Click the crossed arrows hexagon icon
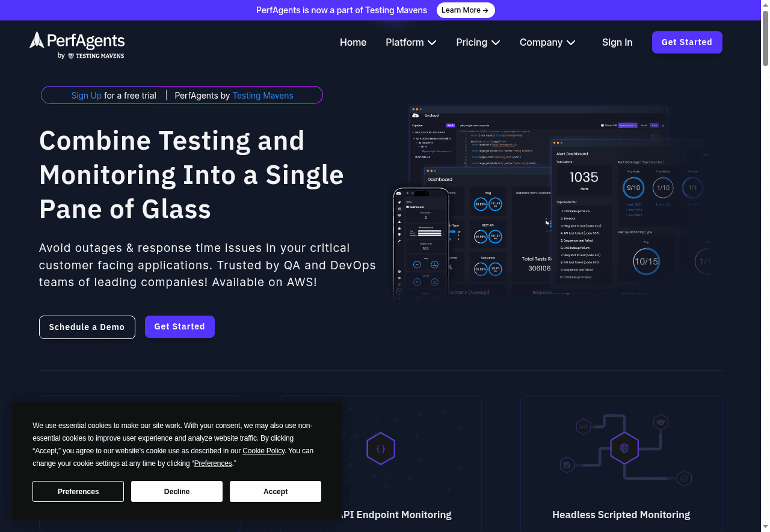 tap(583, 426)
